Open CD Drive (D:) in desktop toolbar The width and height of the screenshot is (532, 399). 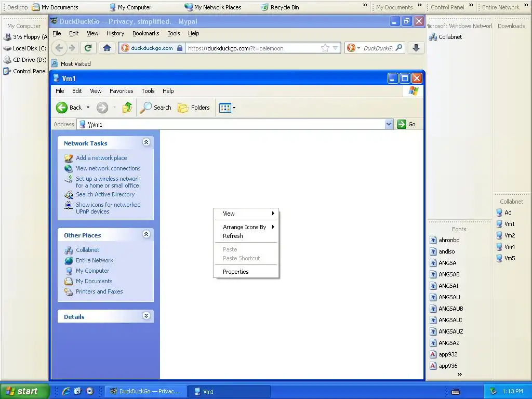click(x=25, y=60)
